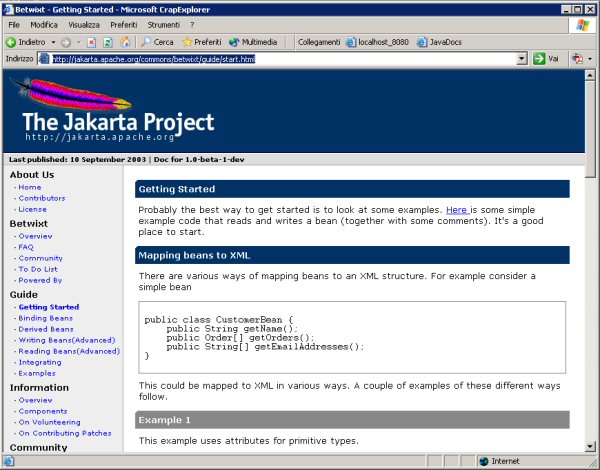Screen dimensions: 600x470
Task: Open forward history dropdown arrow
Action: (78, 42)
